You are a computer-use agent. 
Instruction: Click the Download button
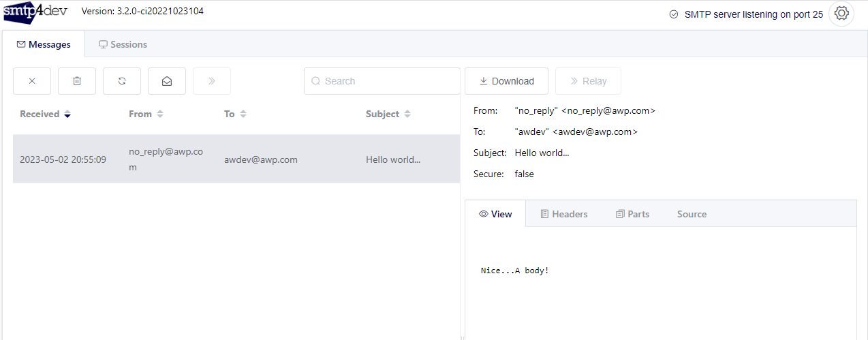[x=506, y=81]
